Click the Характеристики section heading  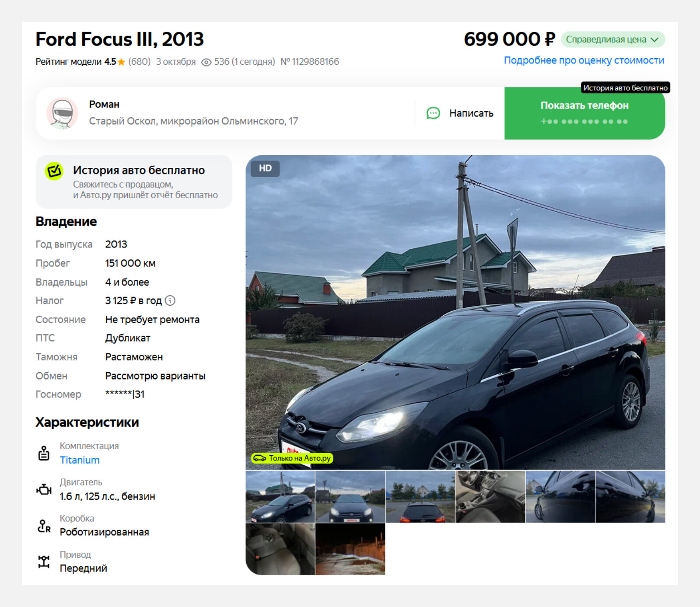(x=87, y=422)
